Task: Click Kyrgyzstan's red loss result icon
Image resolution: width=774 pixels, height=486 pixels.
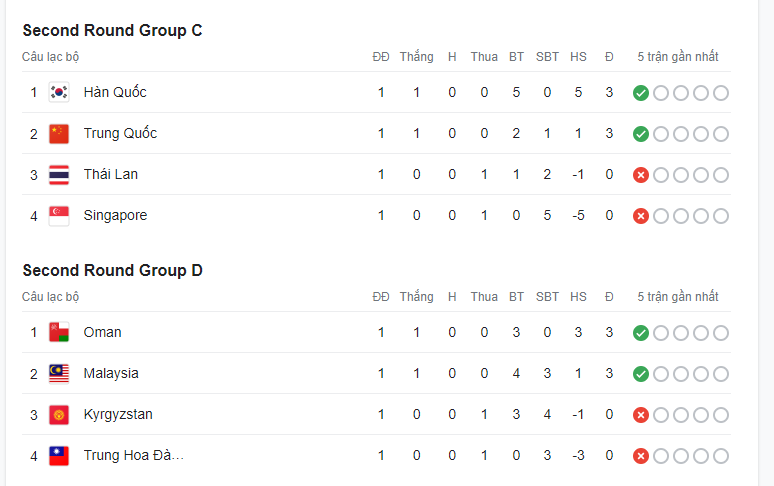Action: tap(641, 415)
